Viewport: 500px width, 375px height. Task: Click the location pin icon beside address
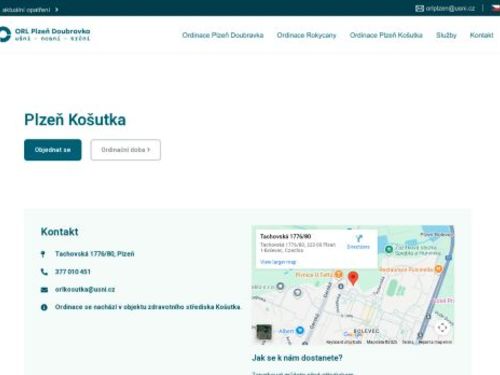click(x=43, y=254)
